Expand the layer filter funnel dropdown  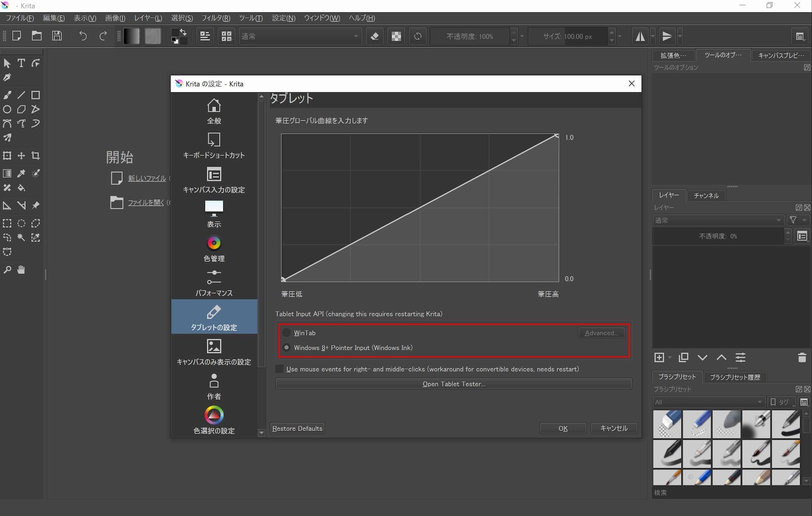click(x=798, y=220)
